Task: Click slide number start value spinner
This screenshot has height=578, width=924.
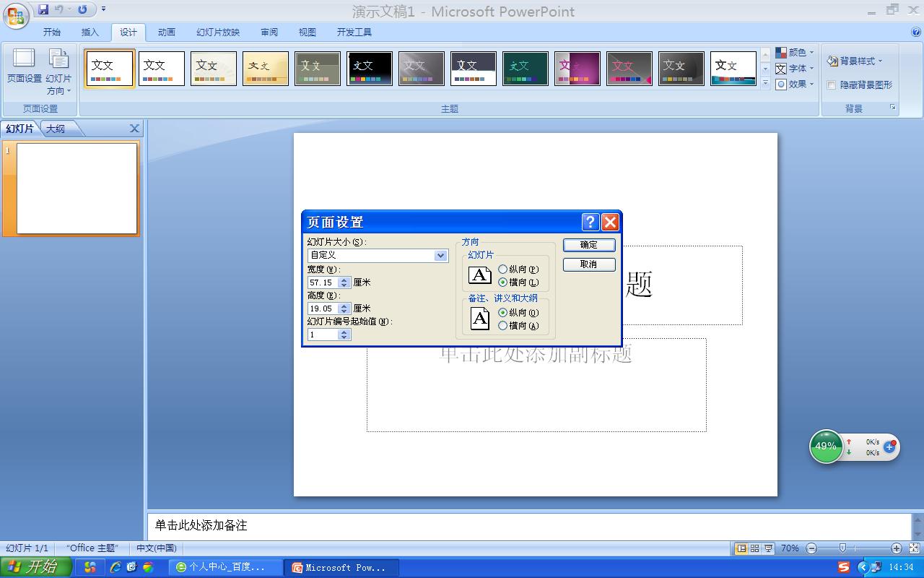Action: coord(344,335)
